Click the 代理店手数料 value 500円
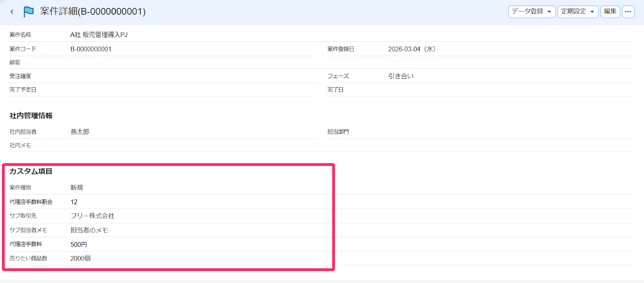This screenshot has width=644, height=283. 79,244
